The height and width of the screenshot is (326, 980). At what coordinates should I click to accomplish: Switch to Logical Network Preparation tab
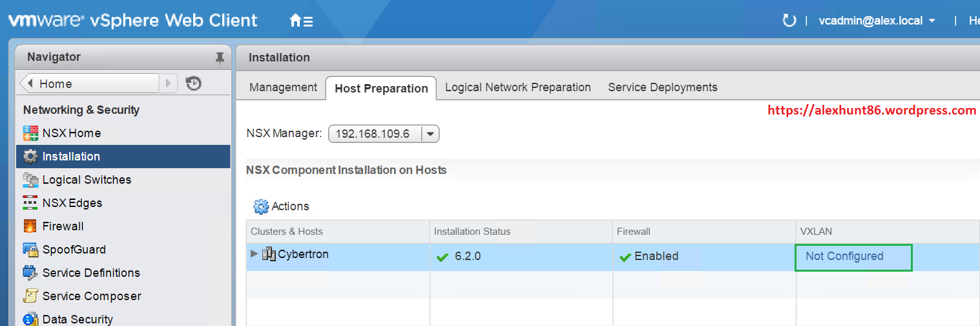(x=517, y=87)
